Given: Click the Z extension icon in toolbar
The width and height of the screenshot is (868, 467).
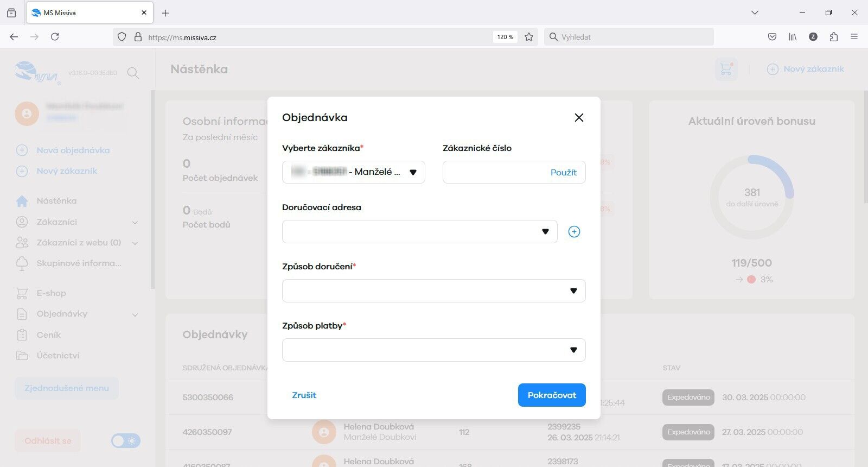Looking at the screenshot, I should tap(813, 37).
